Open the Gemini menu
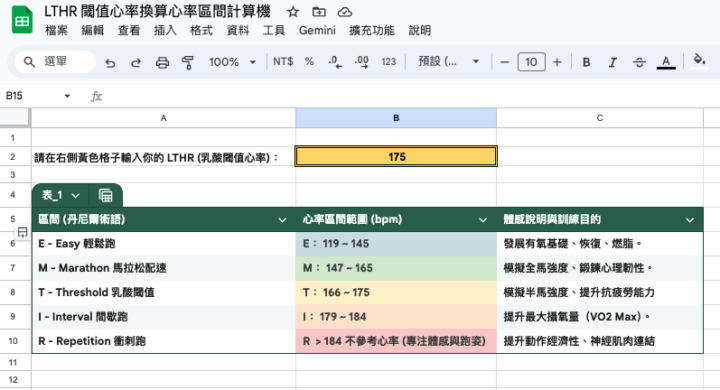Image resolution: width=720 pixels, height=390 pixels. (x=317, y=30)
